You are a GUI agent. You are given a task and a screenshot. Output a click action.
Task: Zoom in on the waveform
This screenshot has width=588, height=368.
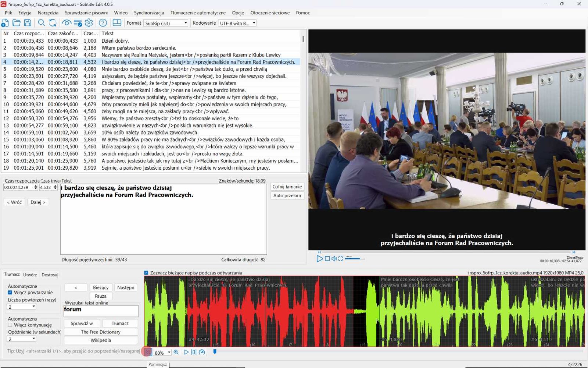coord(176,352)
